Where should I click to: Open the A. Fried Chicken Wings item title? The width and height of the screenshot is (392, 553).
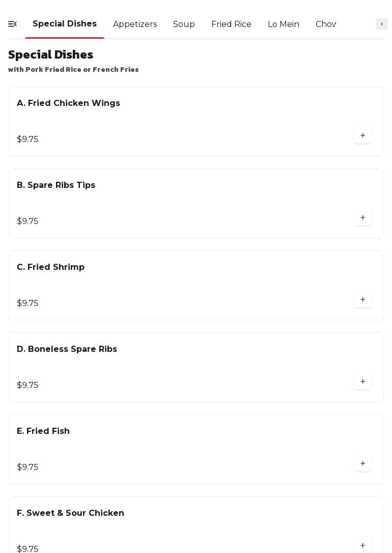[69, 103]
